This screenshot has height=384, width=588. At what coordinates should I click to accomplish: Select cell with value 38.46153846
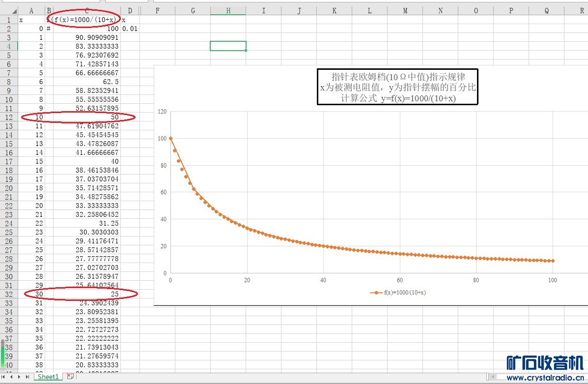[x=86, y=170]
